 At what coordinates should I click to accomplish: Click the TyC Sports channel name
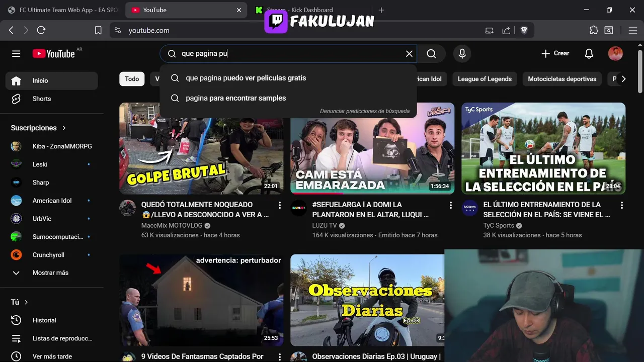[499, 225]
